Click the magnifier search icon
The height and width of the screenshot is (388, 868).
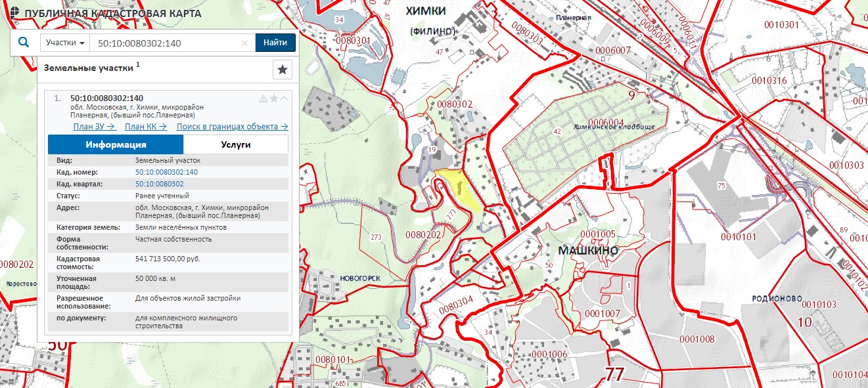coord(24,43)
